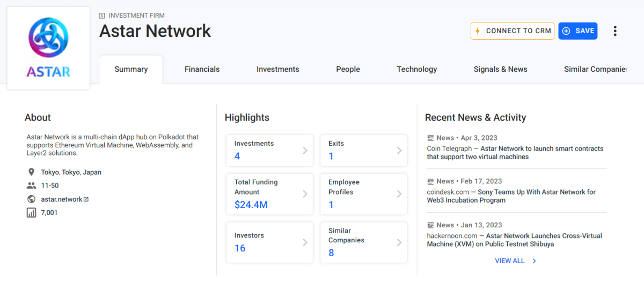
Task: Click the Tokyo, Tokyo, Japan location text
Action: (71, 173)
